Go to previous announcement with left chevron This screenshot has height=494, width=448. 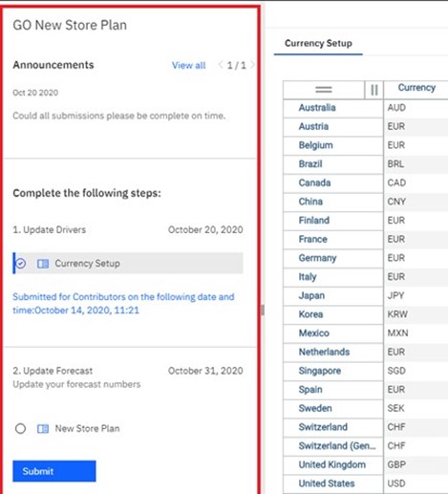tap(221, 65)
